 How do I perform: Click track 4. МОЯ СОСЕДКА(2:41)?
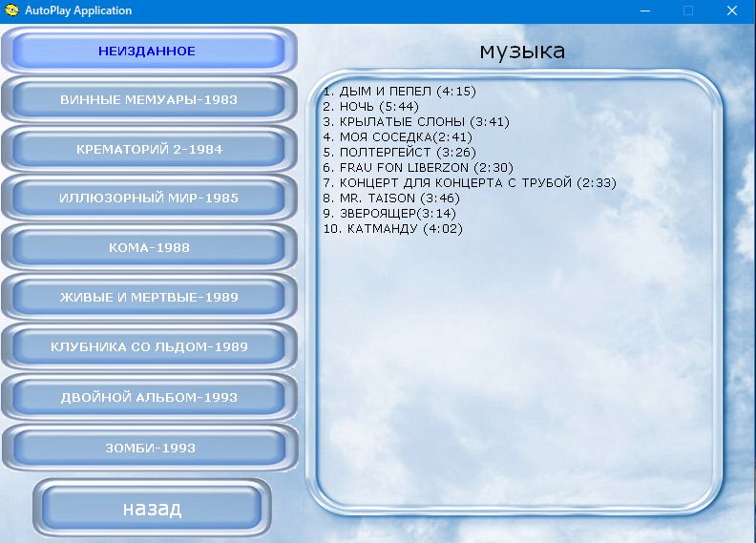point(398,137)
